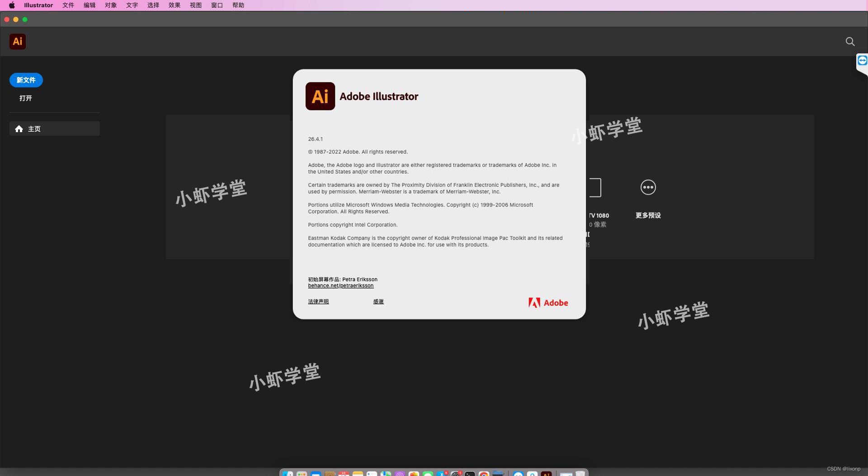Click the version number 26.4.1
Viewport: 868px width, 476px height.
pos(316,139)
